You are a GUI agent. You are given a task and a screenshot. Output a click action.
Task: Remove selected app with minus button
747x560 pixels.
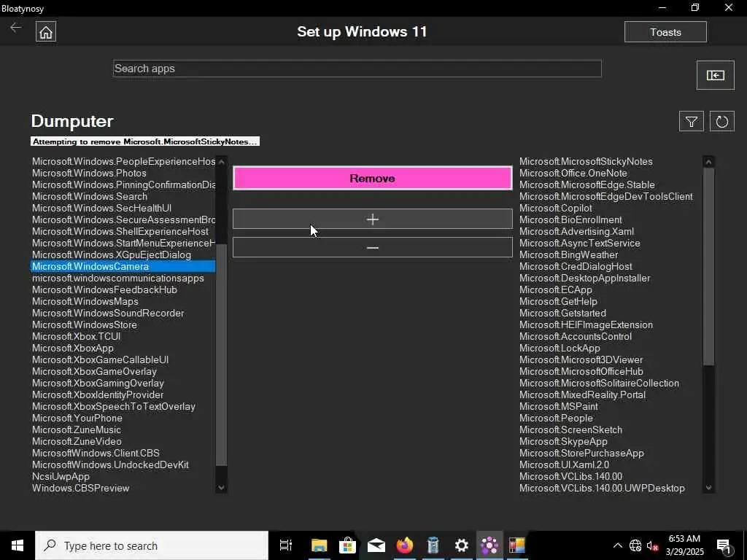coord(373,248)
